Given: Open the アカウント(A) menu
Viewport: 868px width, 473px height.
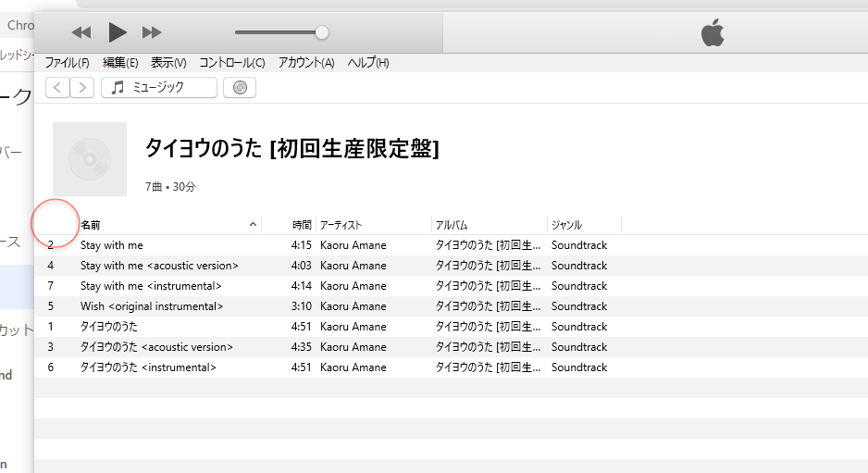Looking at the screenshot, I should (x=306, y=63).
